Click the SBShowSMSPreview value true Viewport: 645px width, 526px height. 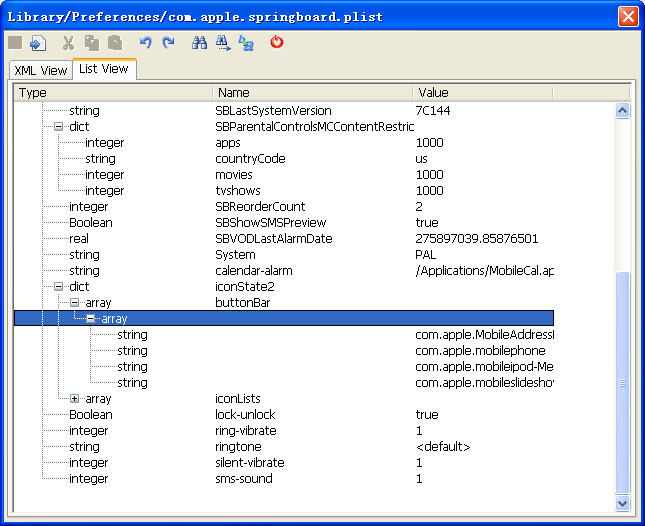(427, 222)
